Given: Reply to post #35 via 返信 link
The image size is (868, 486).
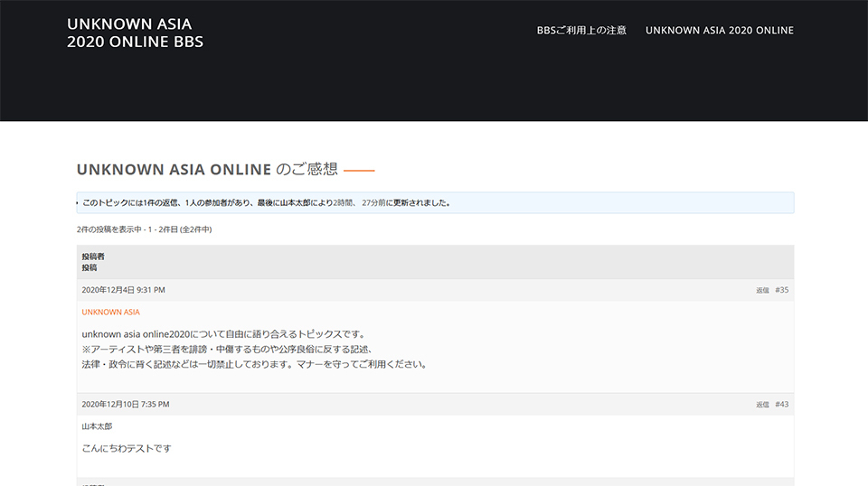Looking at the screenshot, I should click(x=762, y=290).
